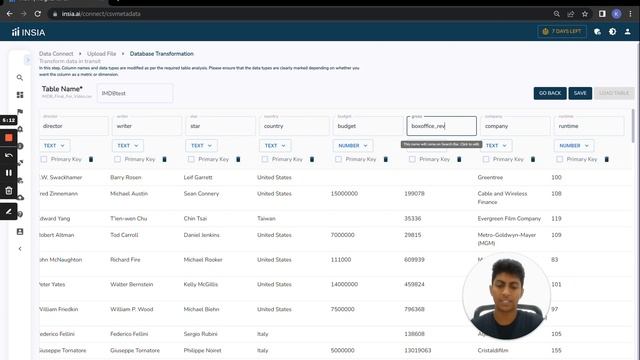Stop the screen recording red button
Screen dimensions: 640x360
coord(9,138)
